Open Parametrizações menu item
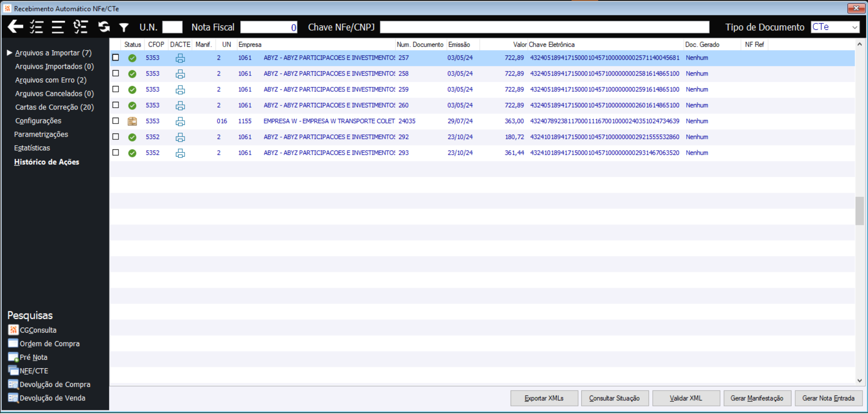Image resolution: width=868 pixels, height=414 pixels. coord(41,134)
